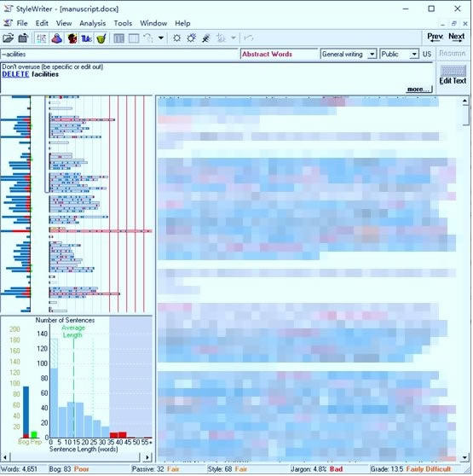This screenshot has width=473, height=476.
Task: Click the document scrollbar down arrow
Action: (x=464, y=457)
